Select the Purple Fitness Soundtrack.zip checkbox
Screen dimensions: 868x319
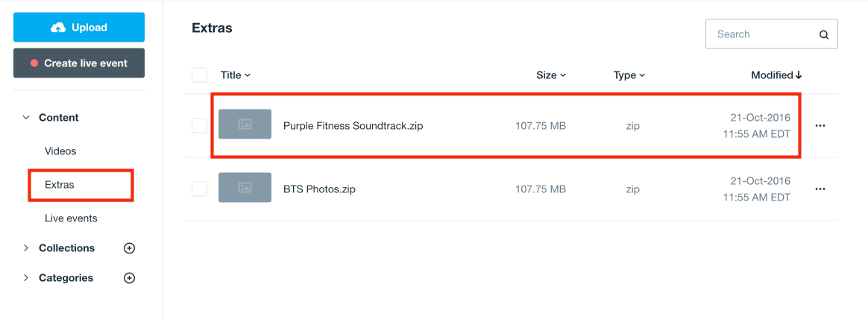(x=199, y=125)
